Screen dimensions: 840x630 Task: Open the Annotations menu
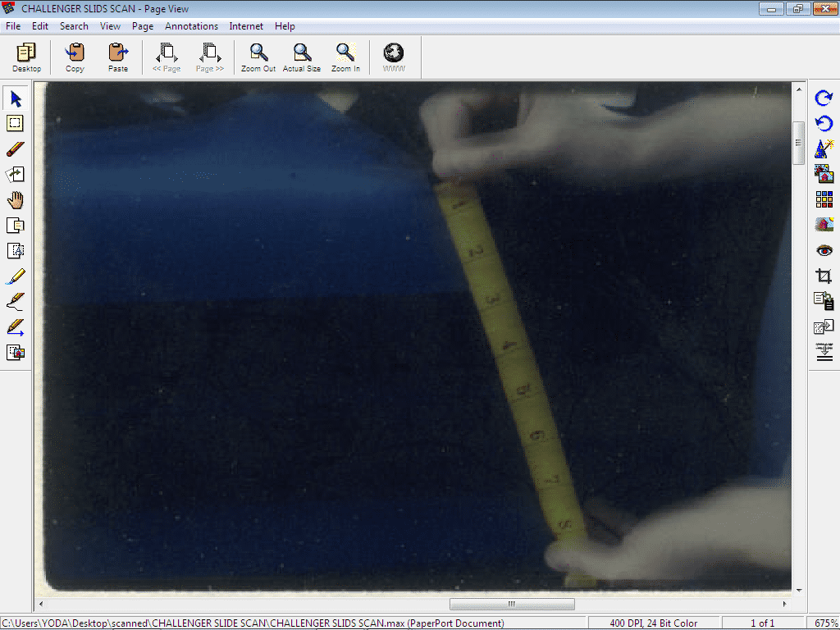click(191, 26)
